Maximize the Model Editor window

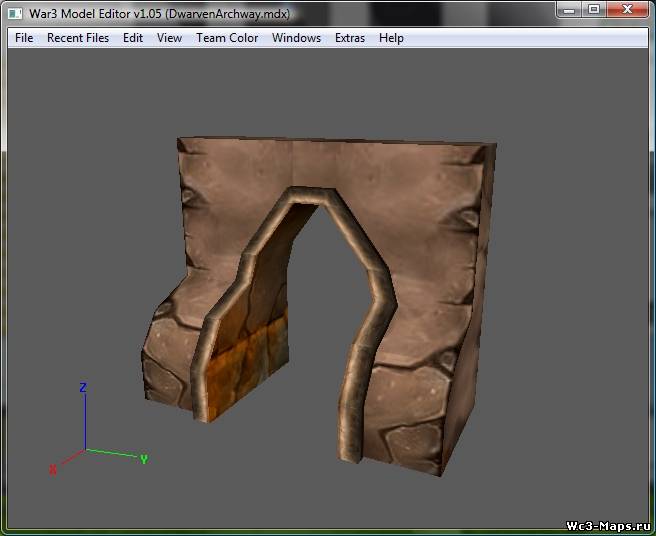pyautogui.click(x=594, y=9)
